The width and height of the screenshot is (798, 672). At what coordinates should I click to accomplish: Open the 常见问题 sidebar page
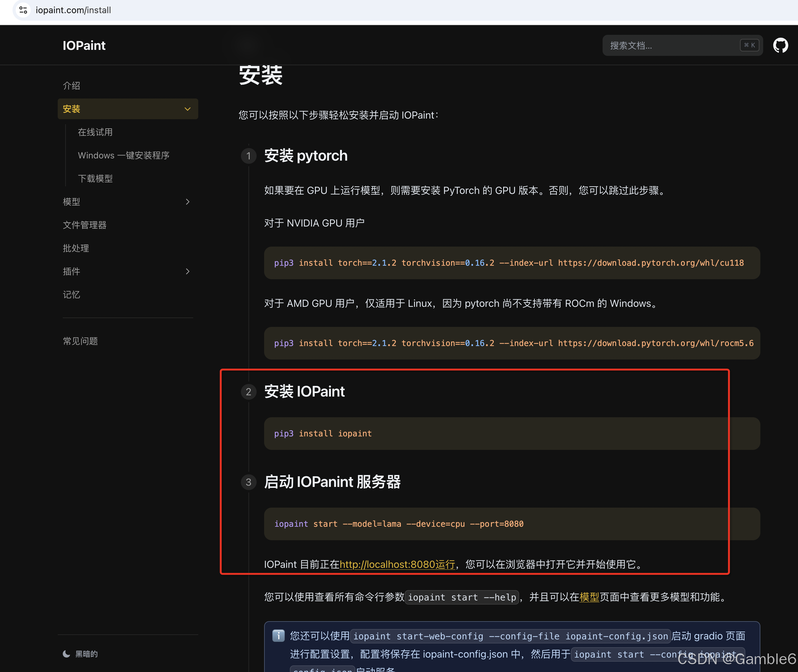80,341
